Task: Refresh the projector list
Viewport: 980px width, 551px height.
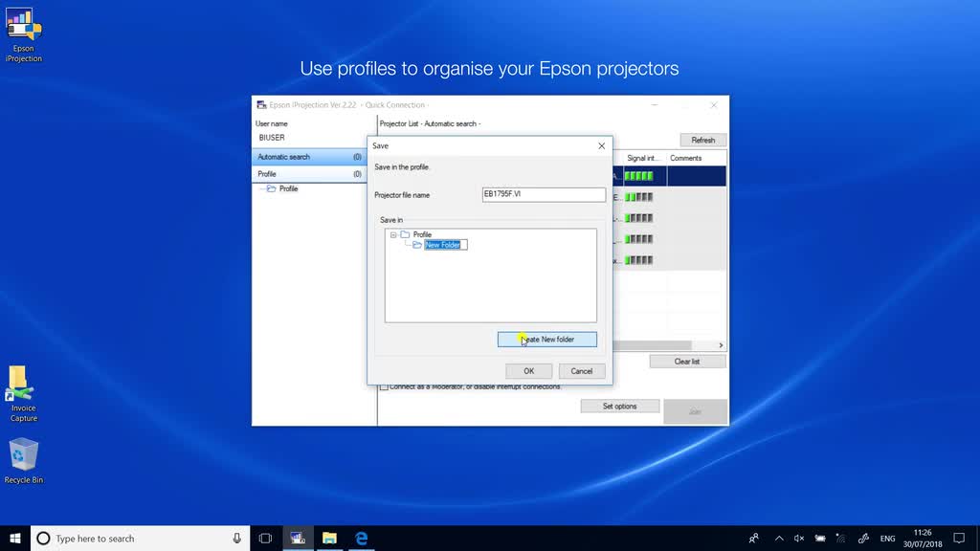Action: (703, 140)
